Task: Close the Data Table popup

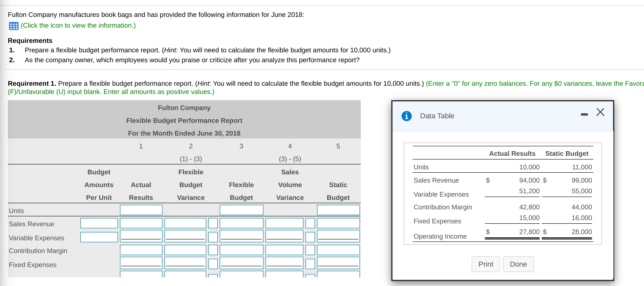Action: (600, 113)
